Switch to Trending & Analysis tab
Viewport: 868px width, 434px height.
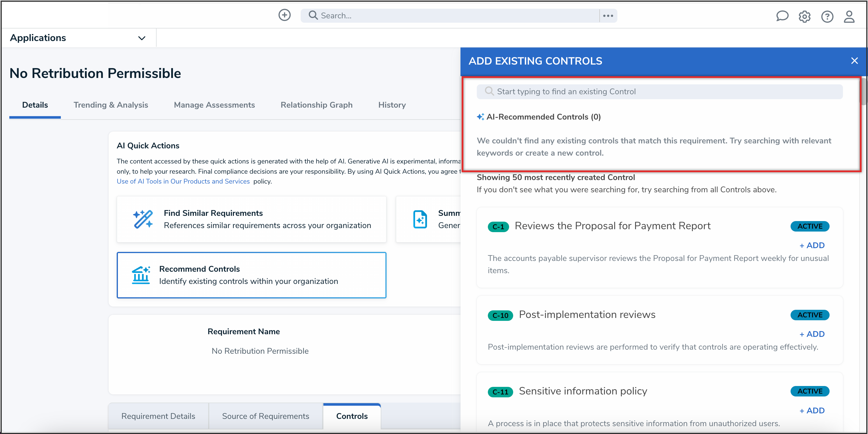[x=111, y=105]
